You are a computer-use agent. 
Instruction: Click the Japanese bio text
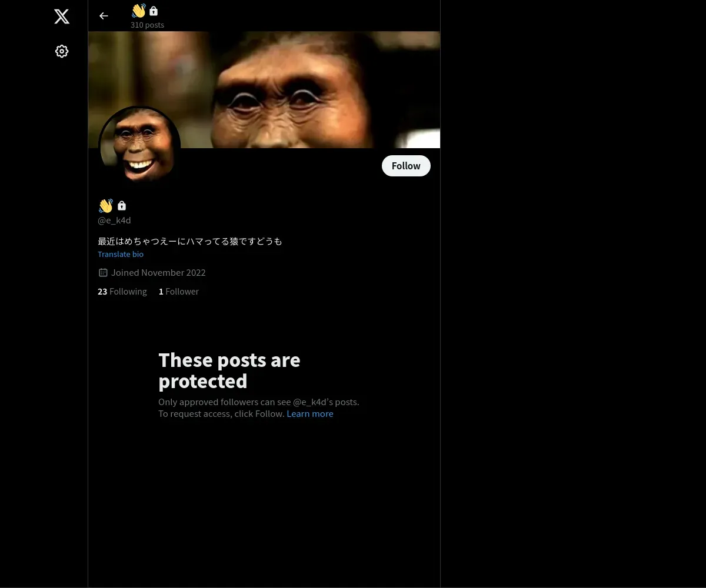(x=190, y=241)
